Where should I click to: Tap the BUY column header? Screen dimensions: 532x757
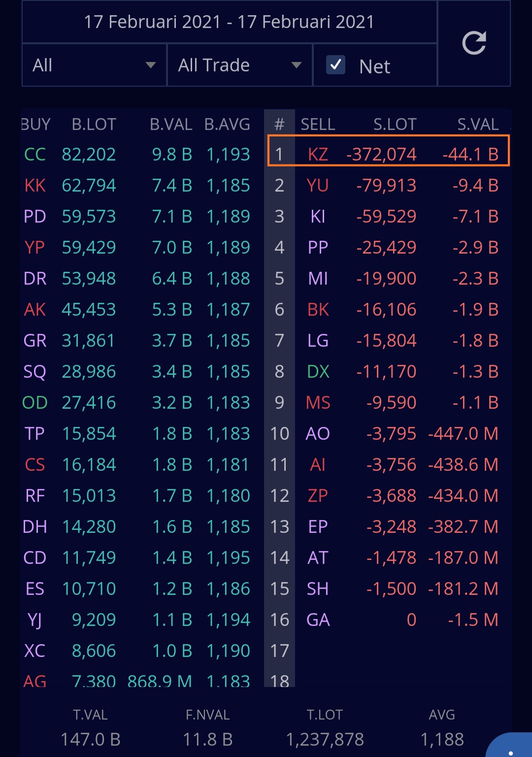36,124
